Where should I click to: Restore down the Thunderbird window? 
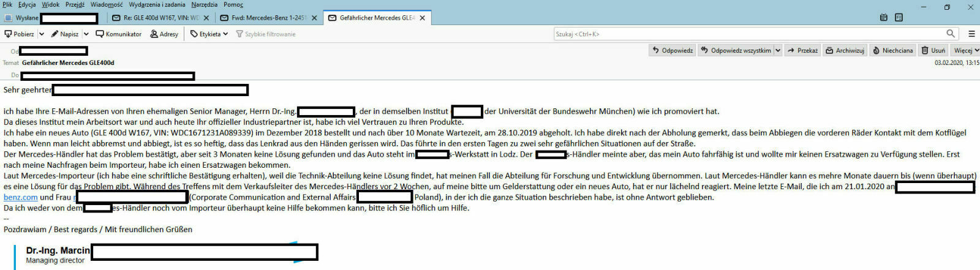[947, 7]
